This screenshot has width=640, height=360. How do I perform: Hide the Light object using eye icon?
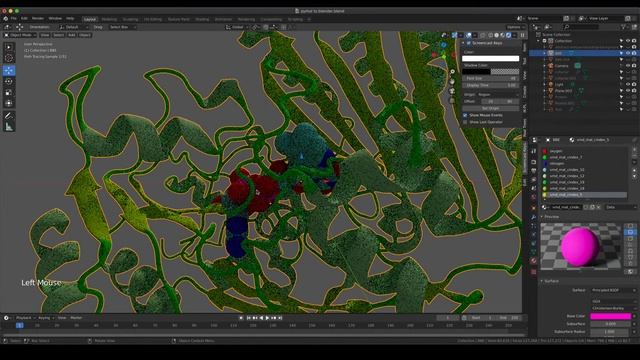(x=628, y=84)
